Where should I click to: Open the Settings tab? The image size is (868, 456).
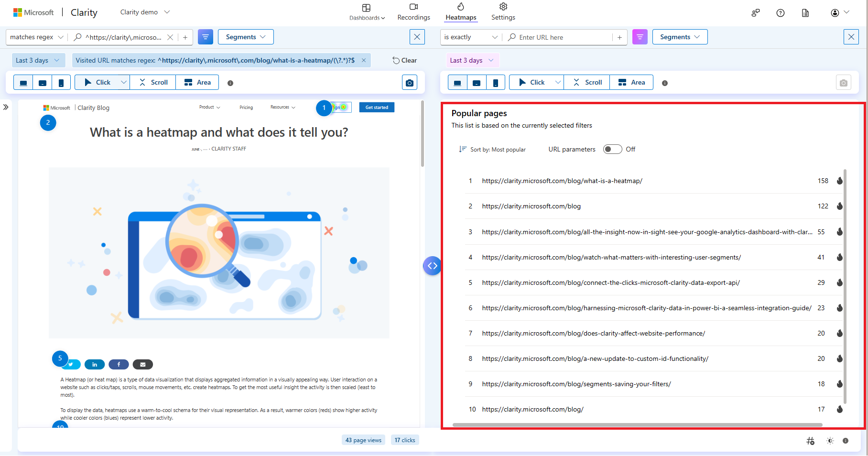503,12
